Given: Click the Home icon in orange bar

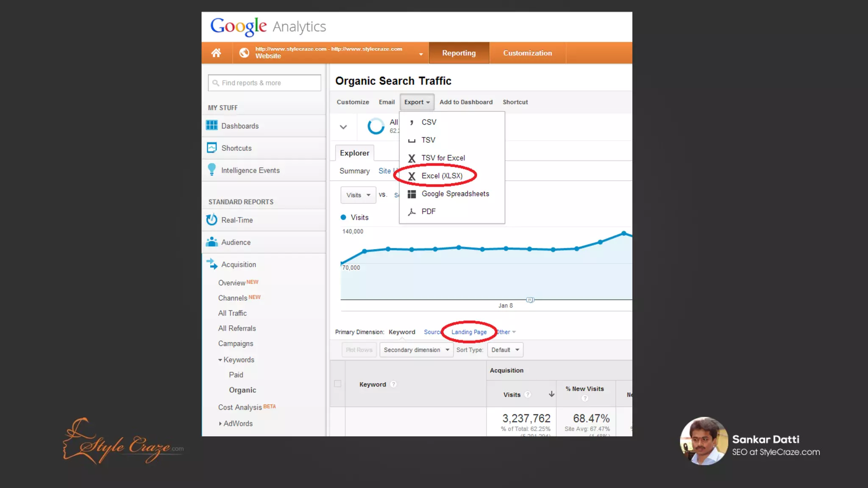Looking at the screenshot, I should 216,53.
